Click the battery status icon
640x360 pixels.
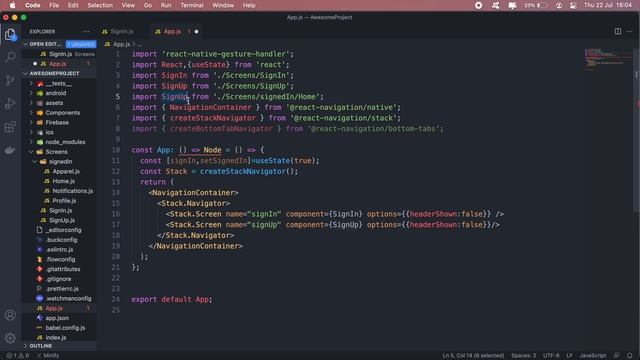[x=541, y=5]
